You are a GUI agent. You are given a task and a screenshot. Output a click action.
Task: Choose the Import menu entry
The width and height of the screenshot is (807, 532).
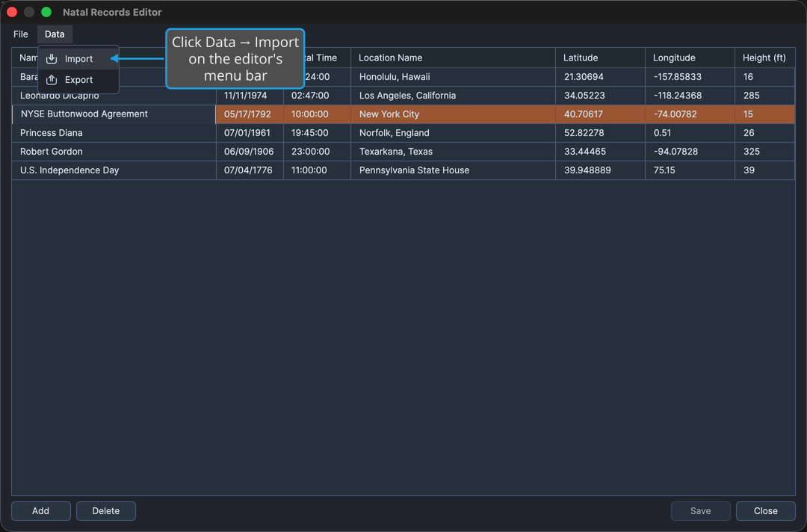pos(78,58)
